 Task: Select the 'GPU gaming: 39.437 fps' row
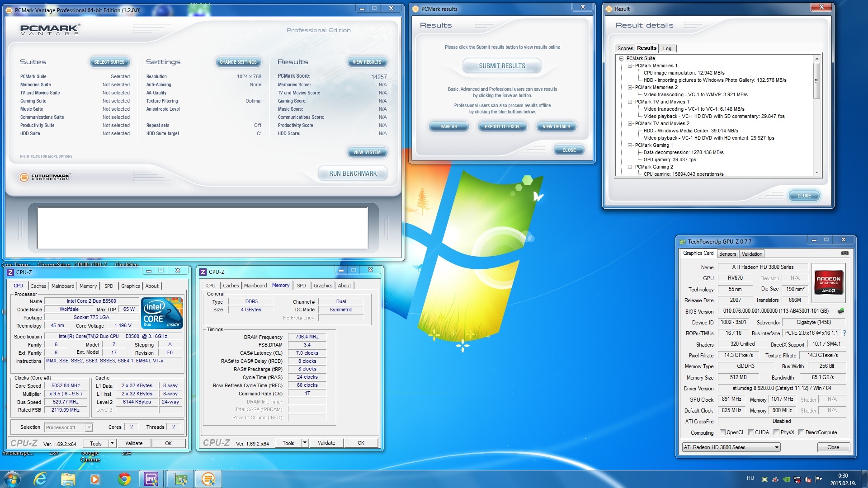(x=670, y=160)
